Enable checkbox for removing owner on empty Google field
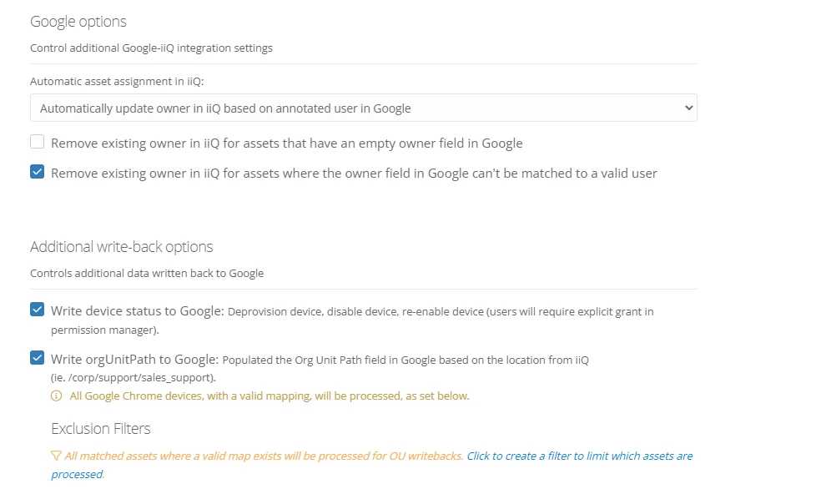The image size is (821, 504). pos(37,143)
